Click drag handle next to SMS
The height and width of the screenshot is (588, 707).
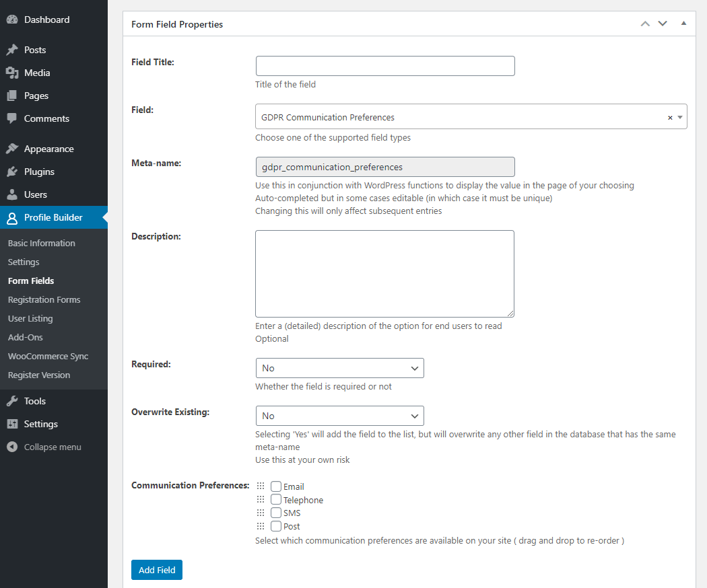click(261, 513)
